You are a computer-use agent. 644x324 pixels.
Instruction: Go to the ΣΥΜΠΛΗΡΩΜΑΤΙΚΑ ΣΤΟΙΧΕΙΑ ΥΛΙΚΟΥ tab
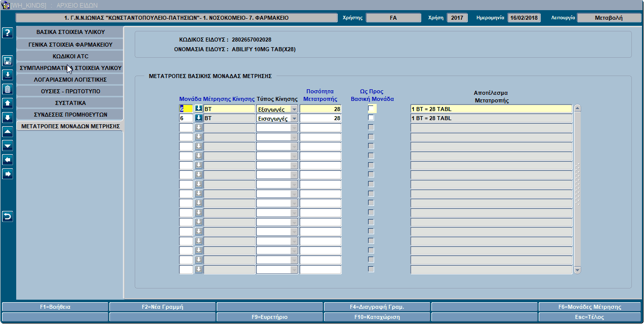(70, 67)
